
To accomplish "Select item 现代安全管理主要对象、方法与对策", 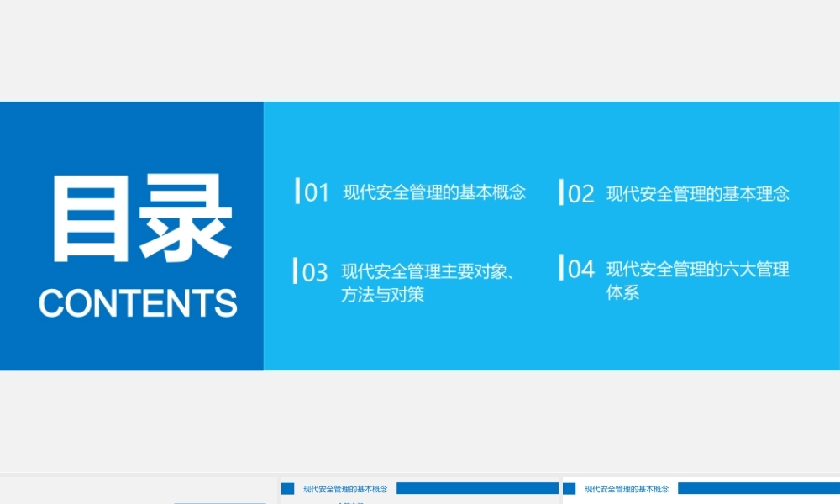I will tap(428, 283).
